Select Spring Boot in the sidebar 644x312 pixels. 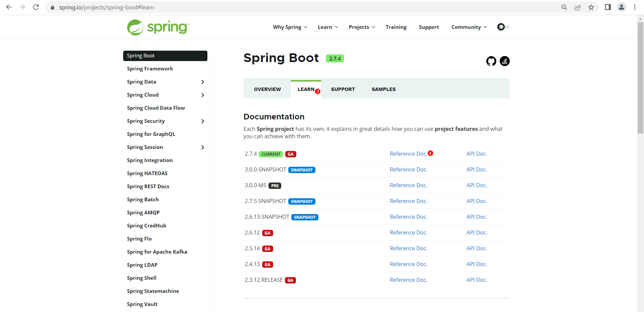(x=165, y=56)
